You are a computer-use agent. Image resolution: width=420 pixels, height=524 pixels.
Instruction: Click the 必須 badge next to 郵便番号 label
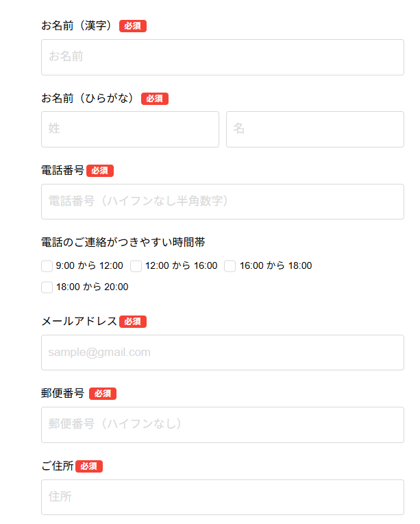(x=103, y=394)
